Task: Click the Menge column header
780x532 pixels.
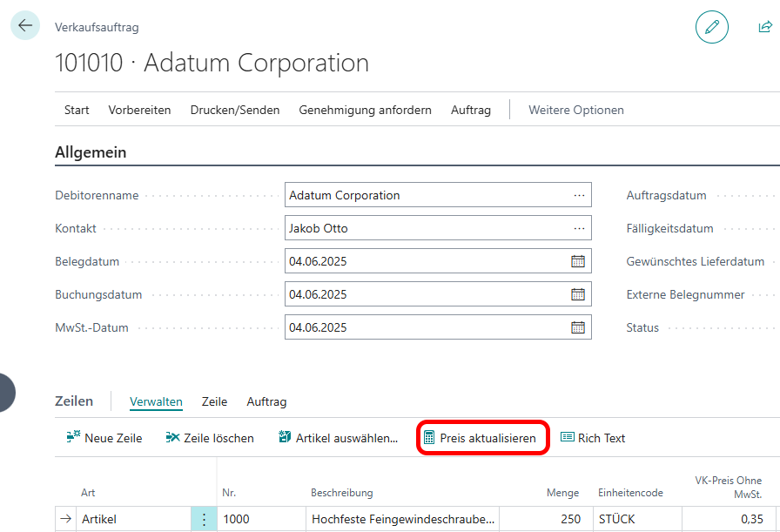Action: tap(562, 493)
